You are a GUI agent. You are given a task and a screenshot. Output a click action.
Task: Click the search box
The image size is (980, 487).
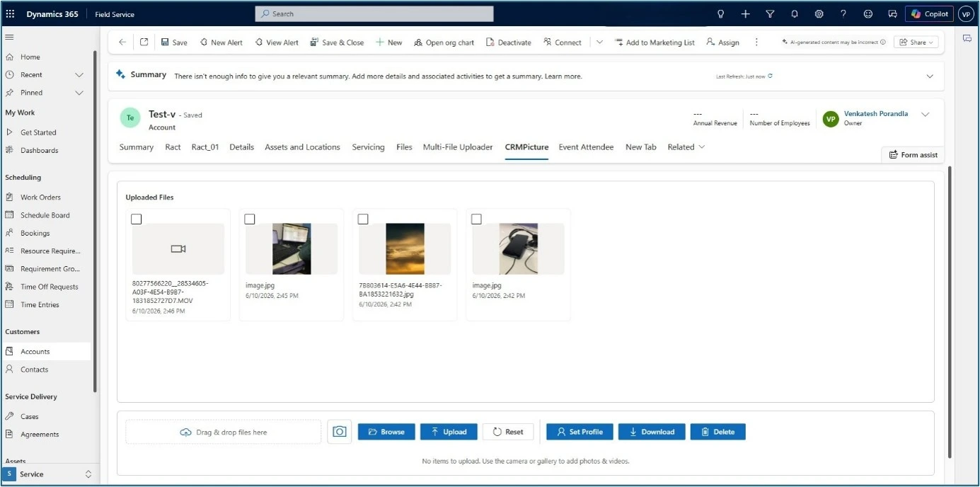click(374, 13)
